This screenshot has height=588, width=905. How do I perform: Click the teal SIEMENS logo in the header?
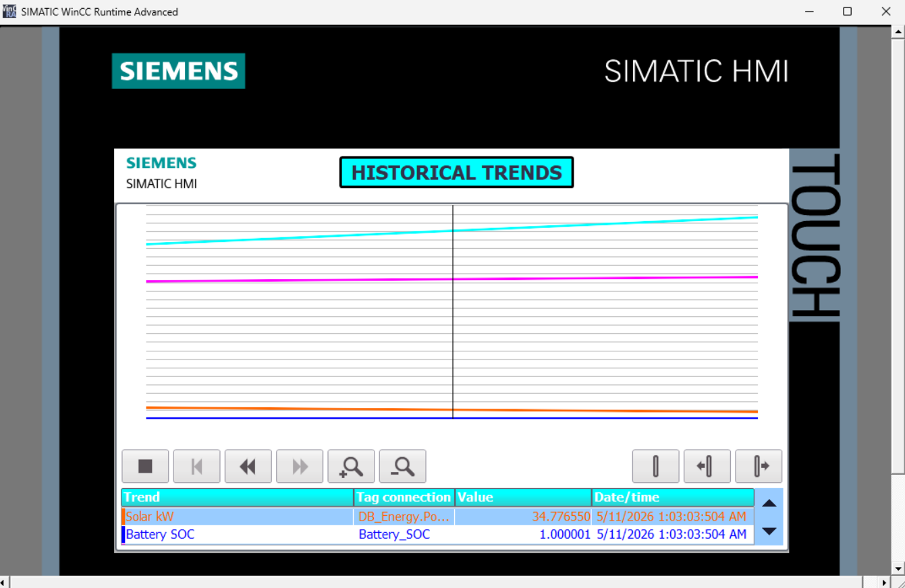pyautogui.click(x=179, y=71)
